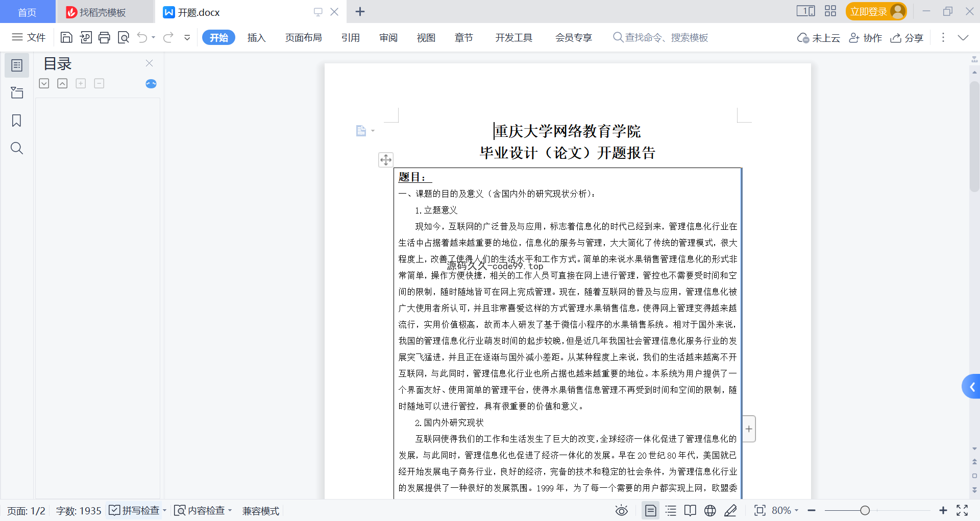
Task: Click the command search field 查找命令
Action: pos(660,37)
